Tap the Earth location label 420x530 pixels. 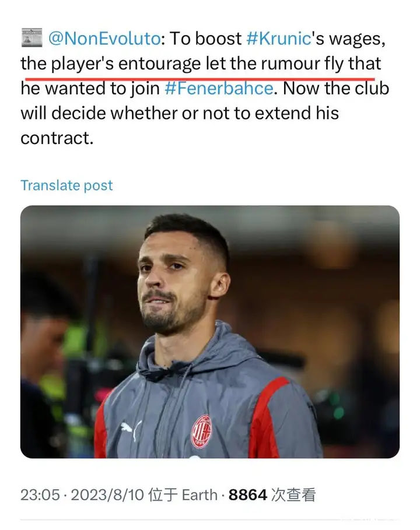pyautogui.click(x=198, y=495)
